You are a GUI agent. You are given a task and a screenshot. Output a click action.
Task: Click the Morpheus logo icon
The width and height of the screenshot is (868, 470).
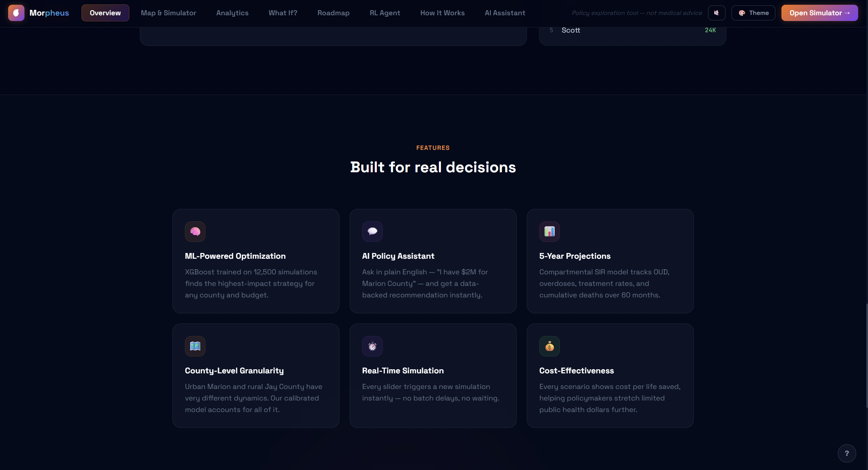click(16, 13)
